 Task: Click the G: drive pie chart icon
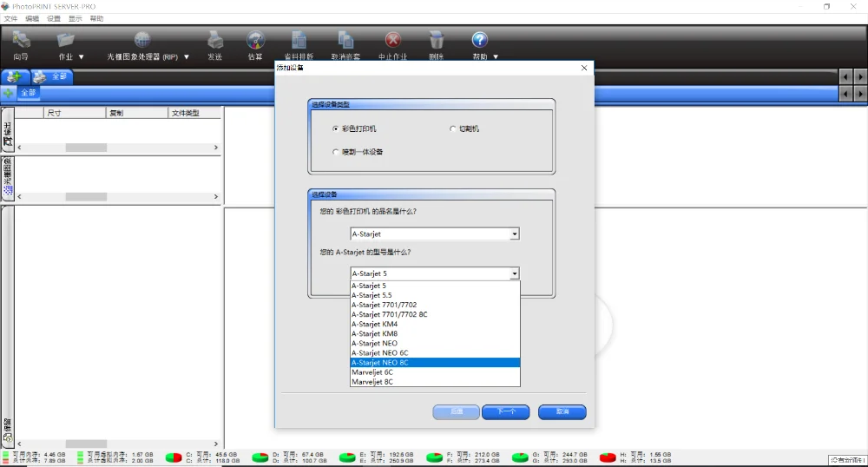(520, 457)
